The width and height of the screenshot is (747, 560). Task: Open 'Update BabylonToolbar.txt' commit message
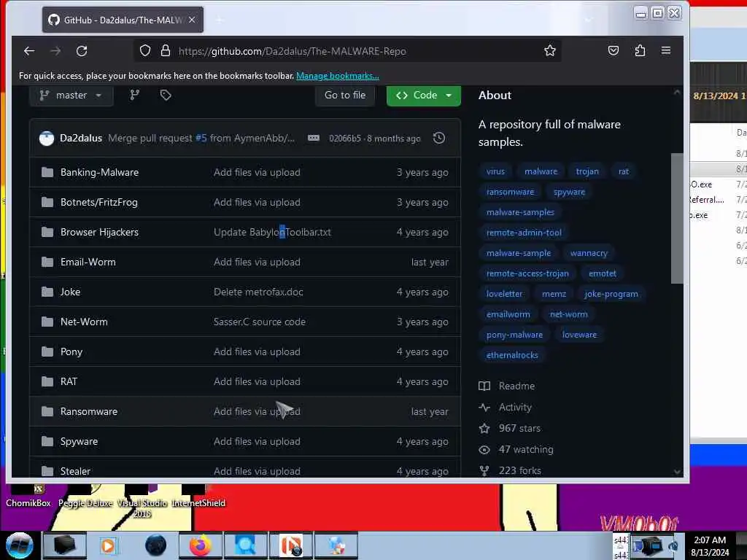click(x=272, y=232)
